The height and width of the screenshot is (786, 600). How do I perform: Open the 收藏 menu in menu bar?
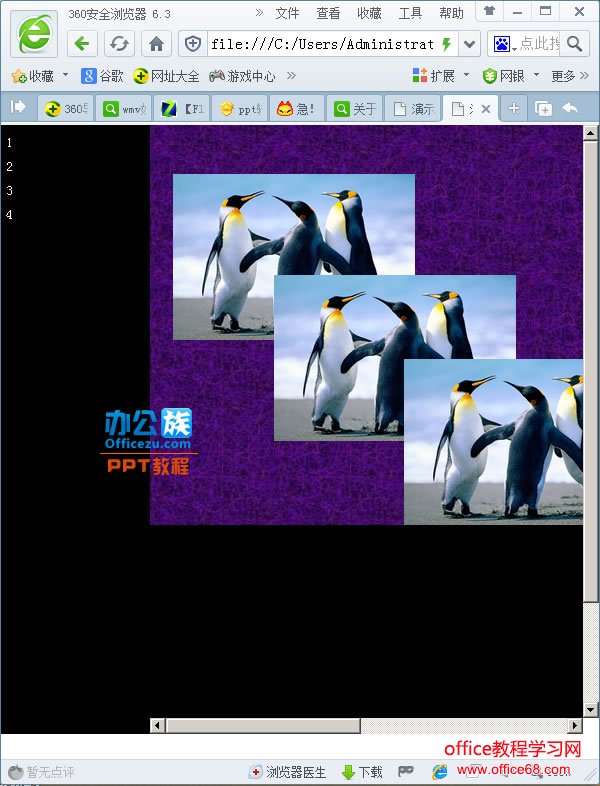(x=369, y=13)
